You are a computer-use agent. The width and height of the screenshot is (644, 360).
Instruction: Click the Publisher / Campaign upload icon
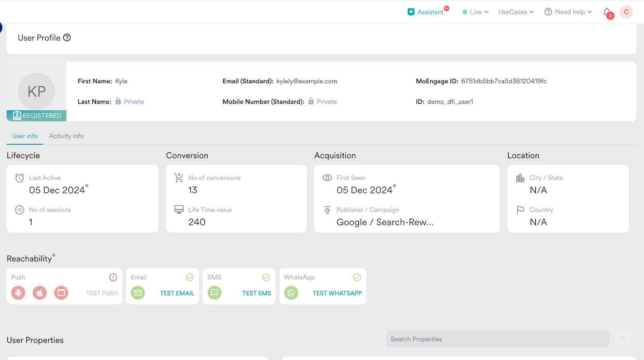pos(327,210)
